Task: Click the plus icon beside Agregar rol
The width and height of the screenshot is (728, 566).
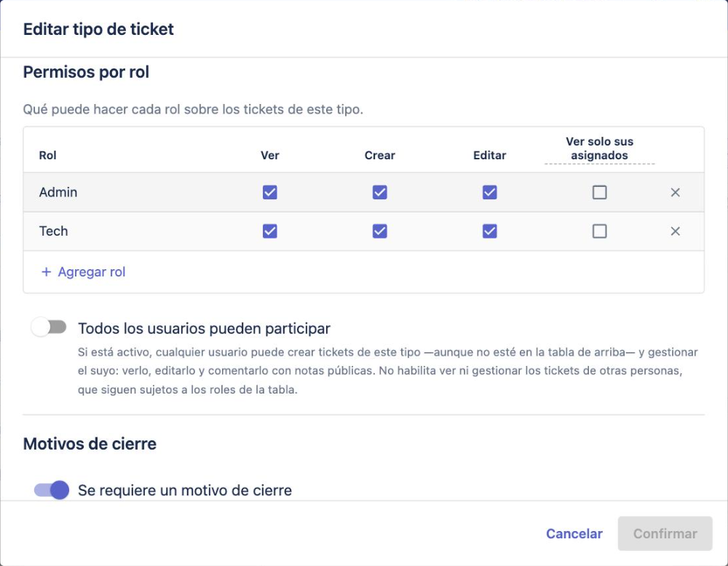Action: coord(46,272)
